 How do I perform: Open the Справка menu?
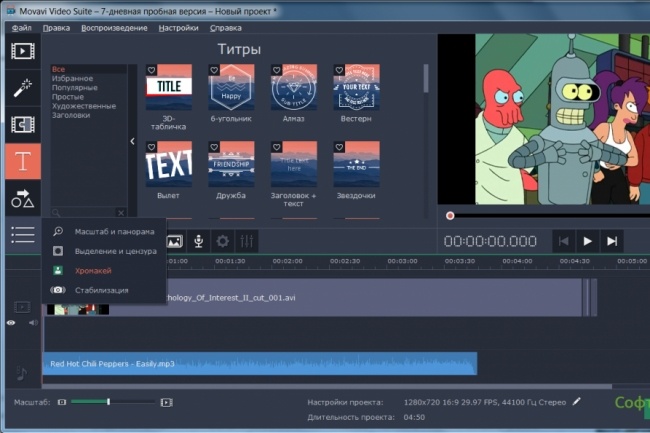pyautogui.click(x=226, y=28)
